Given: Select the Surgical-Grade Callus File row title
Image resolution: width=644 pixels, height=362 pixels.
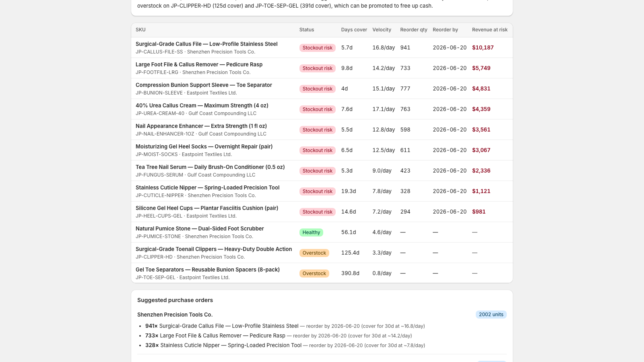Looking at the screenshot, I should click(206, 44).
